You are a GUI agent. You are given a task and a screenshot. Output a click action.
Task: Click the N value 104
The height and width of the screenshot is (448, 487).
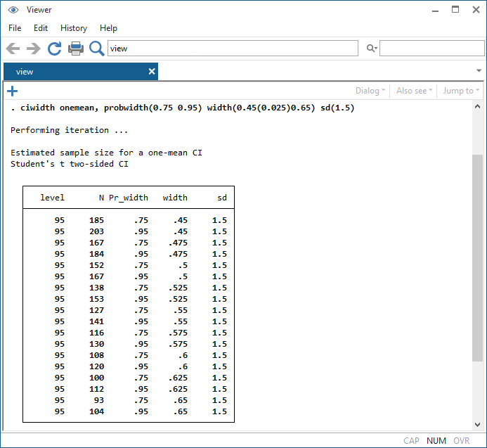click(96, 411)
